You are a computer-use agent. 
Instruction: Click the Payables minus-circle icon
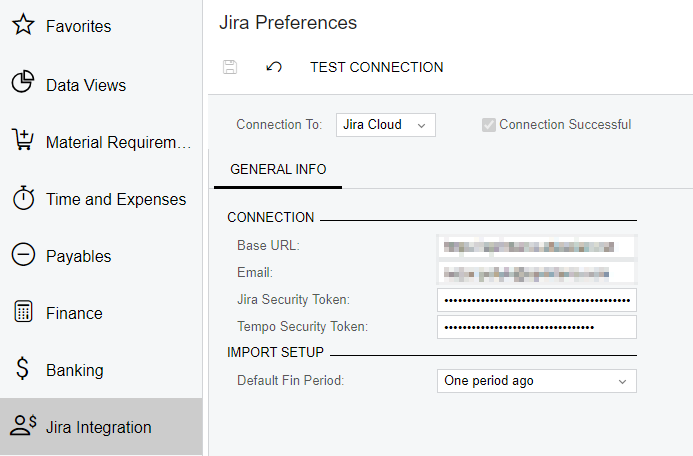point(23,255)
